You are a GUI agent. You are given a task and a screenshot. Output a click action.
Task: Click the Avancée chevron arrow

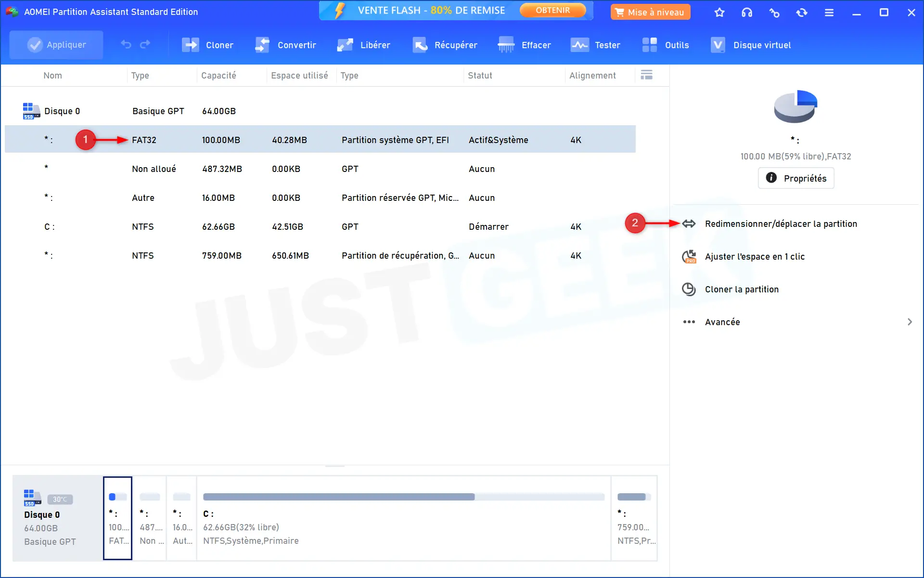coord(910,322)
